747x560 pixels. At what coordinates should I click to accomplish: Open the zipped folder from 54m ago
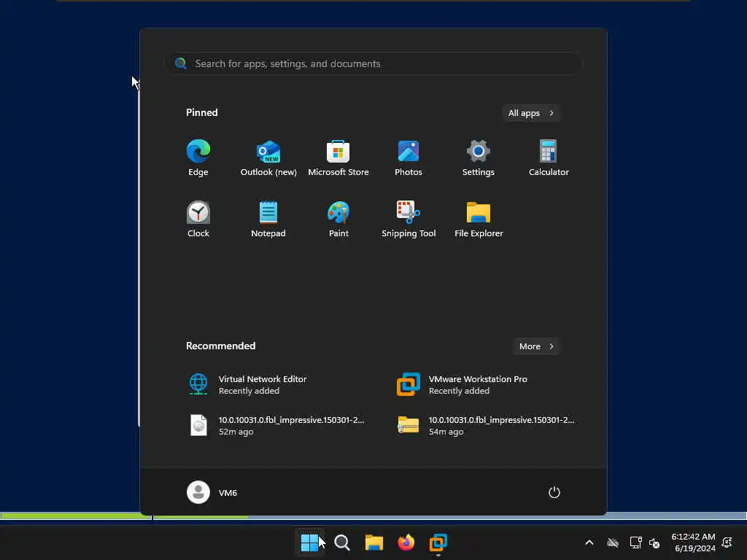coord(486,426)
